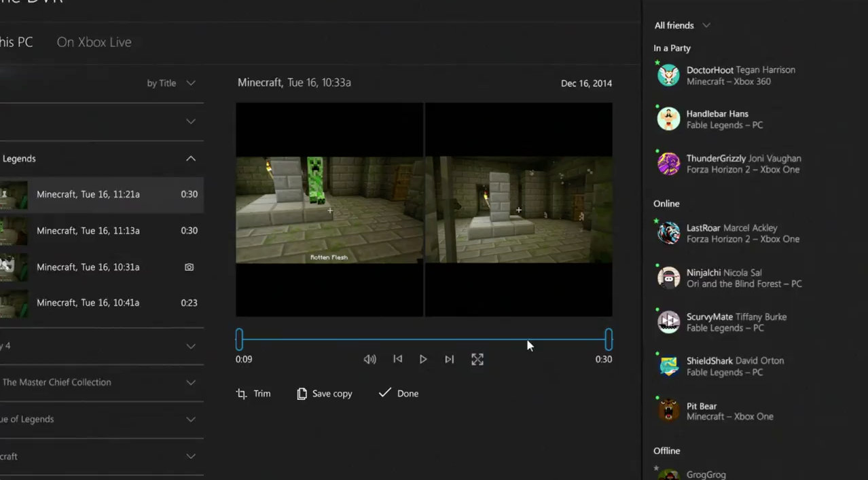The image size is (868, 480).
Task: Open GrogGrog's avatar
Action: tap(669, 475)
